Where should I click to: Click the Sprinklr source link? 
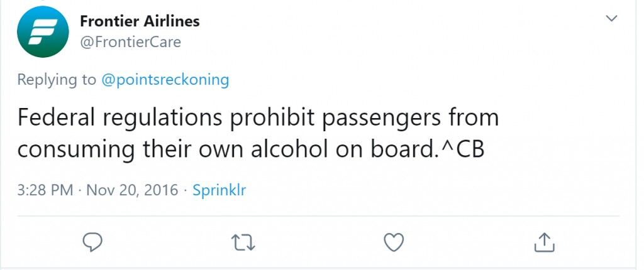[219, 190]
